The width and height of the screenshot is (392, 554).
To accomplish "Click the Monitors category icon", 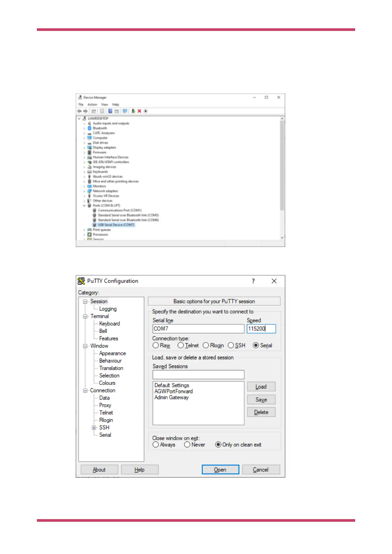I will pyautogui.click(x=90, y=186).
